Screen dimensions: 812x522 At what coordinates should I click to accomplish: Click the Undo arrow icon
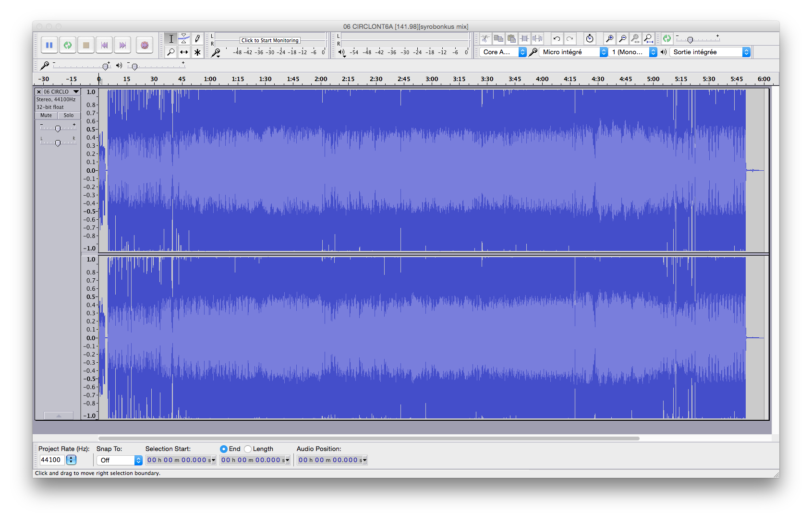pyautogui.click(x=557, y=38)
